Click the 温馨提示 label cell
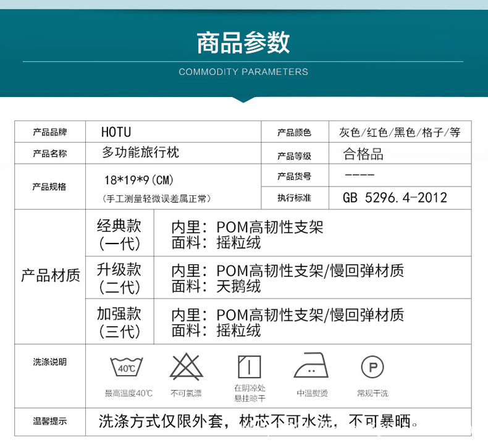This screenshot has height=448, width=488. [x=50, y=421]
